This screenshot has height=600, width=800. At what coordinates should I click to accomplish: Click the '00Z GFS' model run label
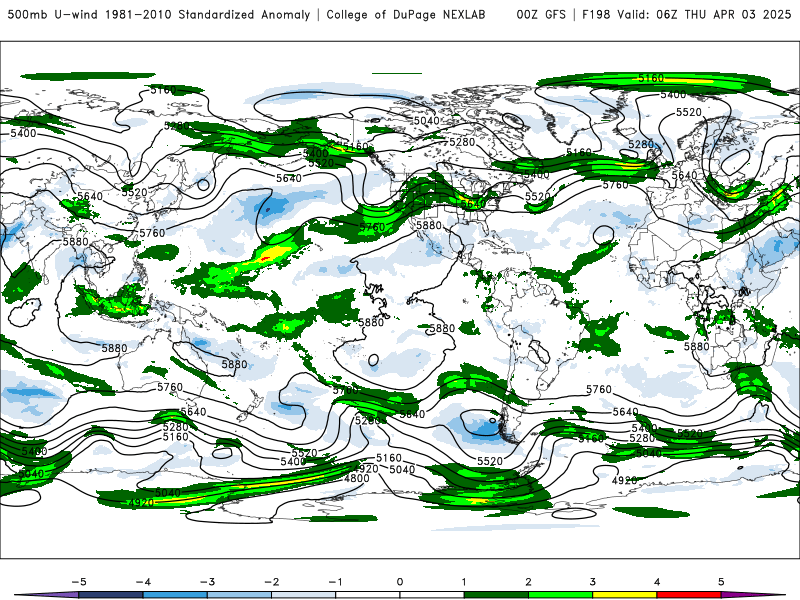coord(541,15)
